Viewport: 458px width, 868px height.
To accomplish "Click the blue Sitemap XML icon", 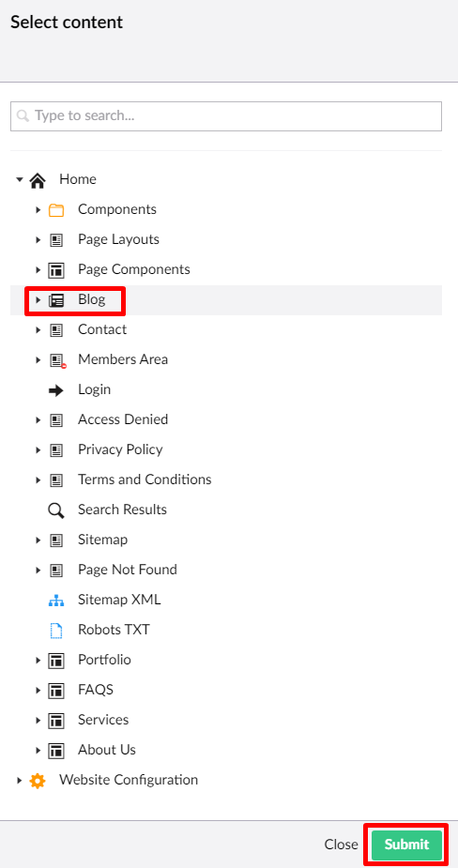I will [x=56, y=600].
